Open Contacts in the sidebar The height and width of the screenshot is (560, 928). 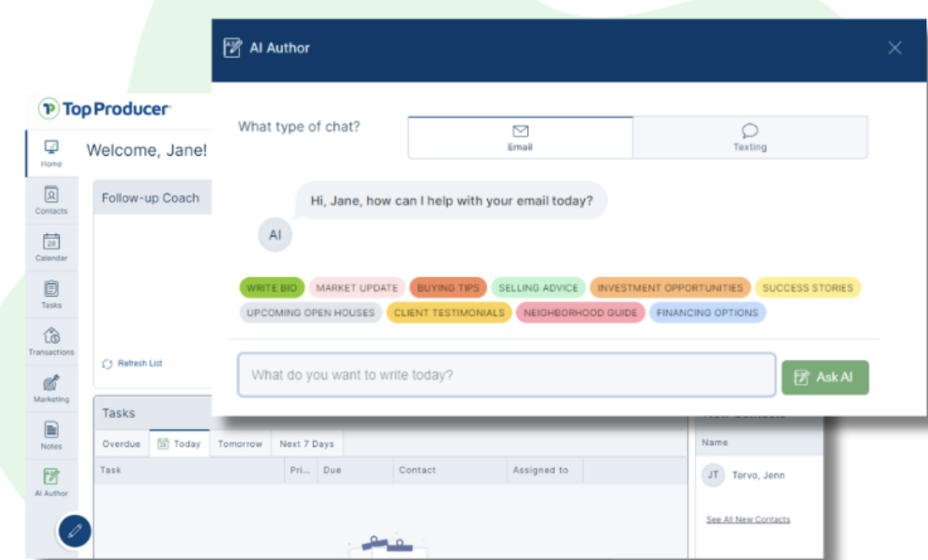pos(51,201)
